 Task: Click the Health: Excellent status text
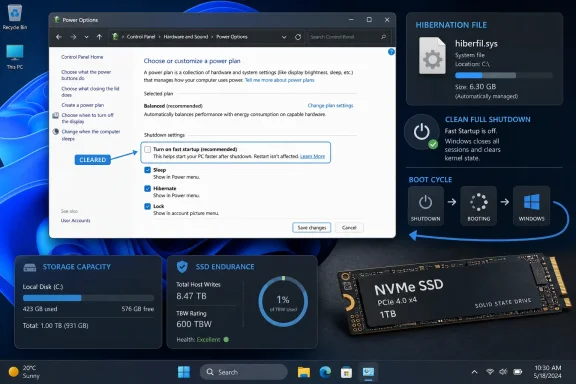[x=198, y=340]
